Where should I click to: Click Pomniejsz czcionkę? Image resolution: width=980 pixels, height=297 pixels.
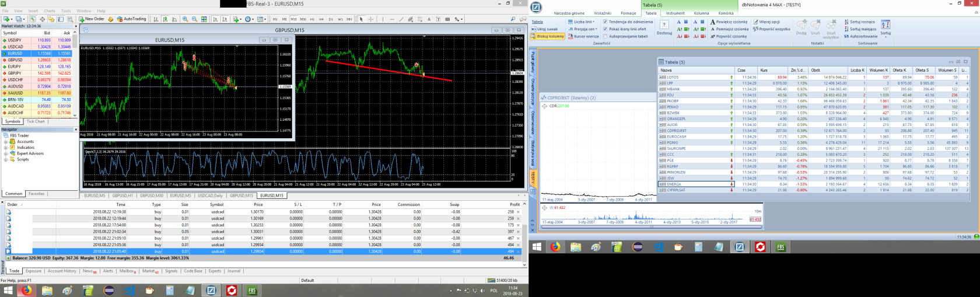729,29
